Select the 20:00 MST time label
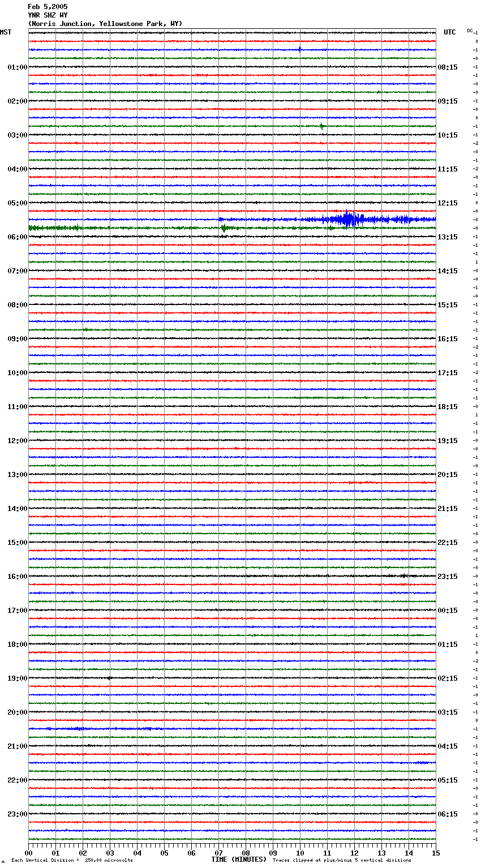Viewport: 481px width, 868px height. (18, 712)
